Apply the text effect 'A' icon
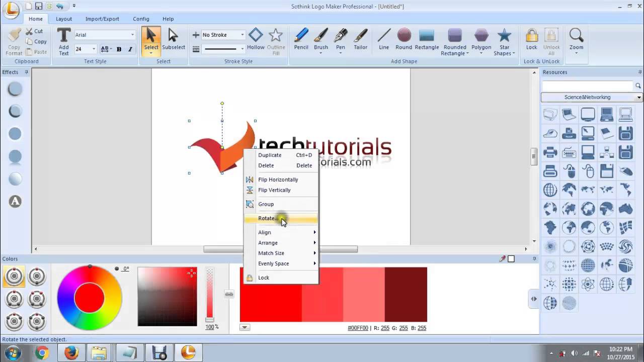Image resolution: width=644 pixels, height=362 pixels. (x=15, y=202)
